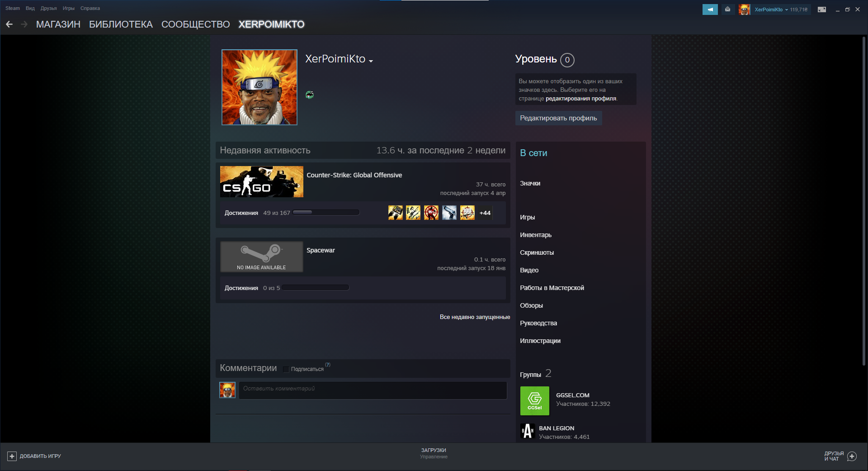Screen dimensions: 868x471
Task: Open the Игры menu
Action: pyautogui.click(x=69, y=8)
